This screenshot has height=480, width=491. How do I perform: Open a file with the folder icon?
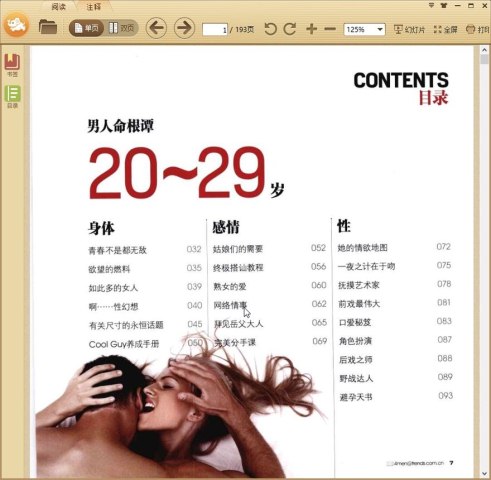[x=48, y=27]
